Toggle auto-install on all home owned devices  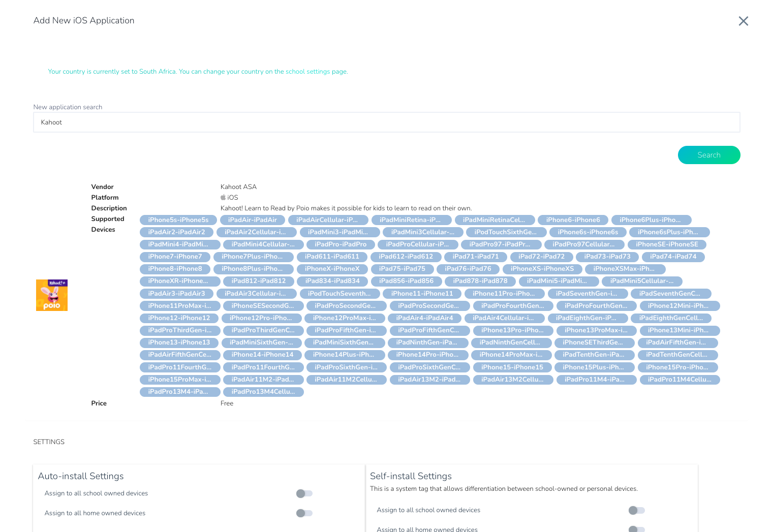point(304,513)
